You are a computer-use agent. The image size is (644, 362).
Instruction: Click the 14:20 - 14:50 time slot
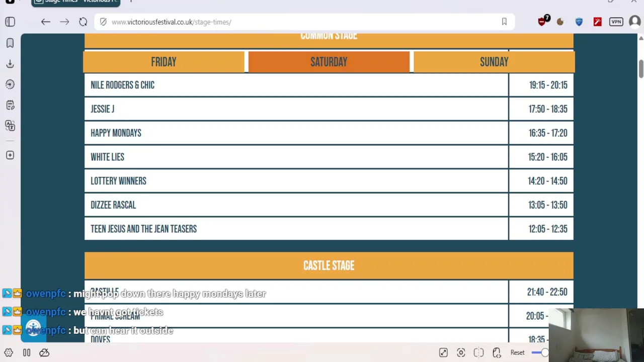pos(547,181)
